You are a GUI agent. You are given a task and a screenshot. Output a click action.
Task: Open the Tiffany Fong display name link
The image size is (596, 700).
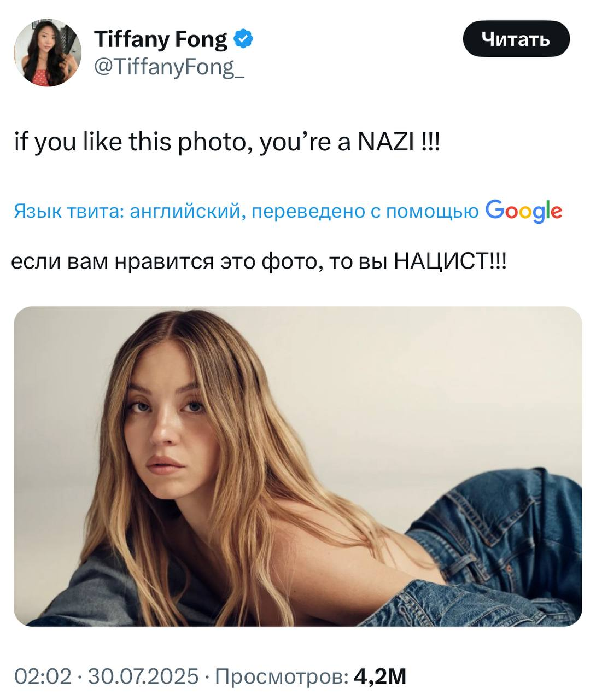(160, 39)
